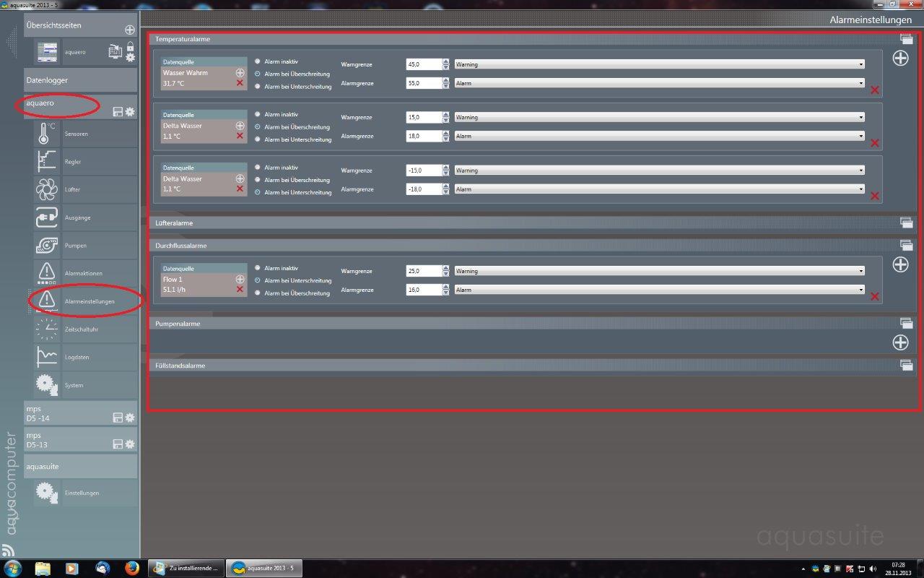This screenshot has height=578, width=924.
Task: Open the Zeitschaltuhr page
Action: point(84,329)
